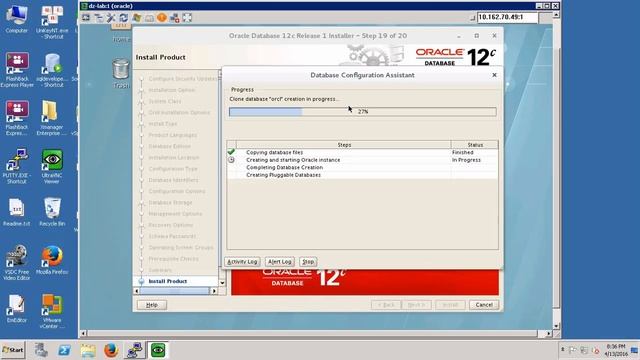Click the sidebar horizontal scrollbar right arrow

(214, 291)
